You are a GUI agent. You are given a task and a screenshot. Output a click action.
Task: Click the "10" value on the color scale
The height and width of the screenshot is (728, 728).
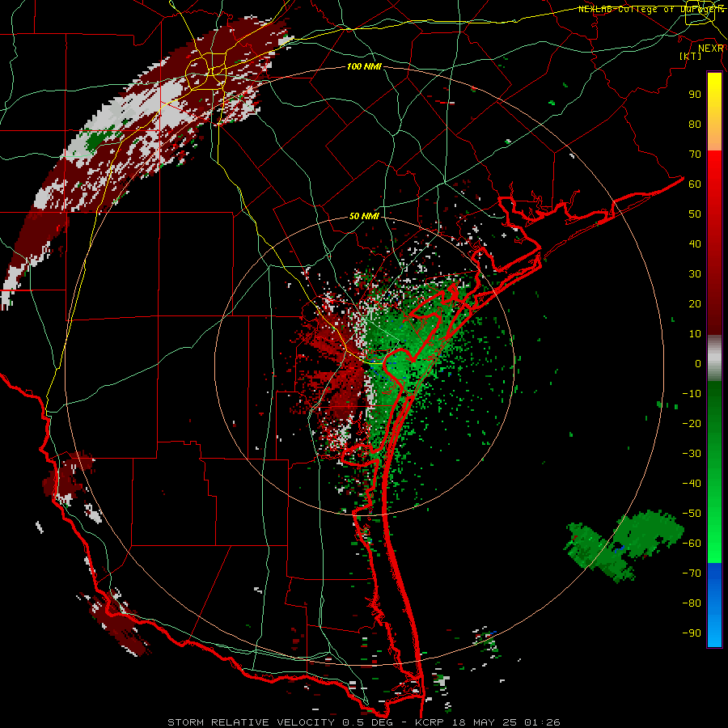click(x=695, y=334)
